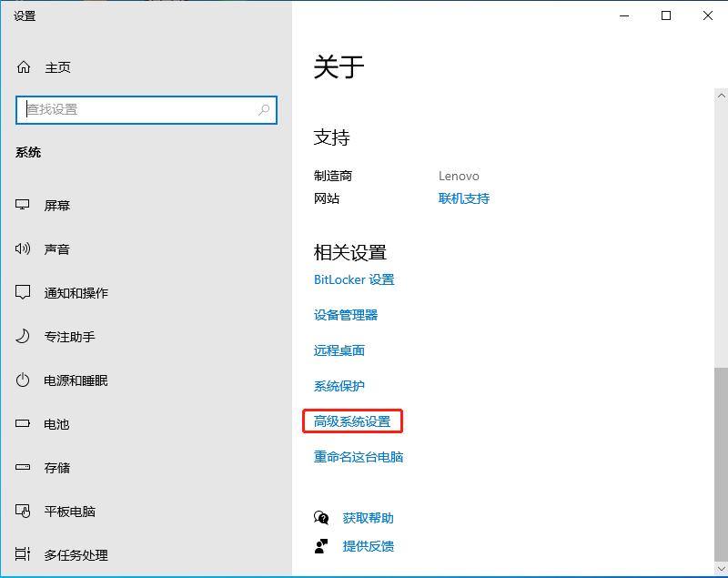
Task: Click the 获取帮助 question bubble icon
Action: (x=323, y=517)
